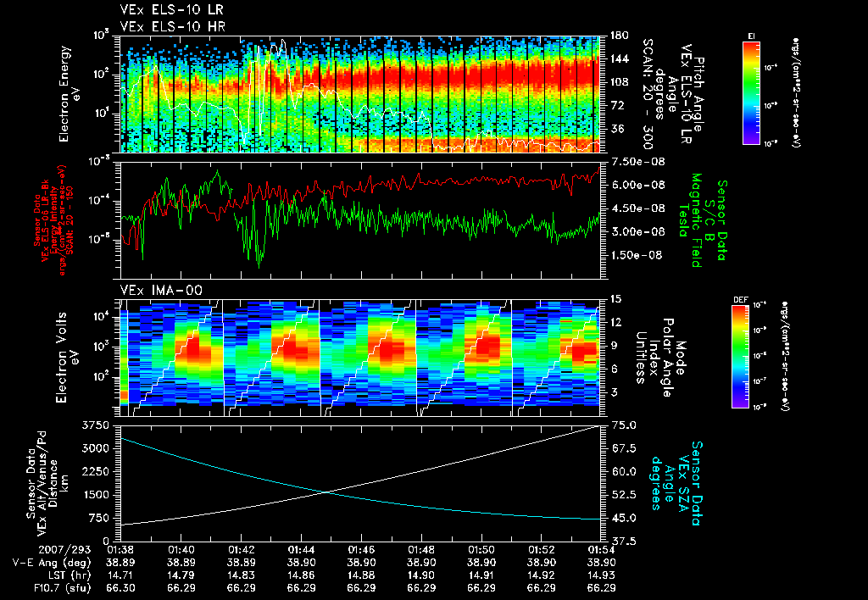The width and height of the screenshot is (868, 600).
Task: Click altitude axis tick '3000'
Action: (x=95, y=448)
